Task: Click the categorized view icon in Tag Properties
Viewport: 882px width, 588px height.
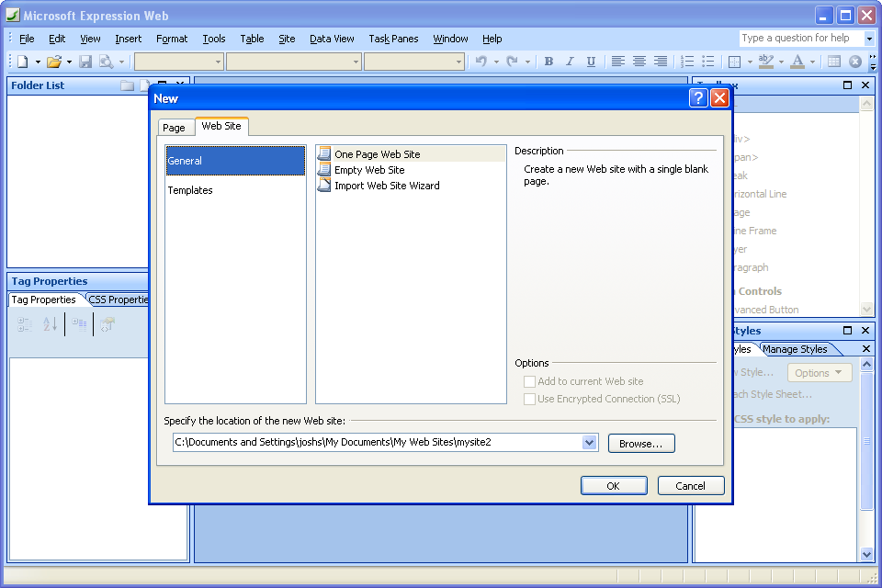Action: (x=25, y=324)
